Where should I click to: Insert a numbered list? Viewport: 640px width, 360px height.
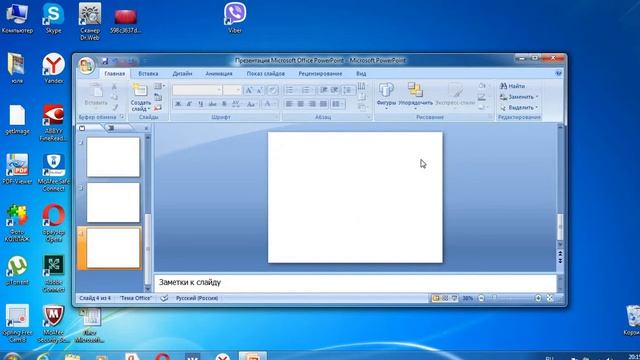point(307,90)
